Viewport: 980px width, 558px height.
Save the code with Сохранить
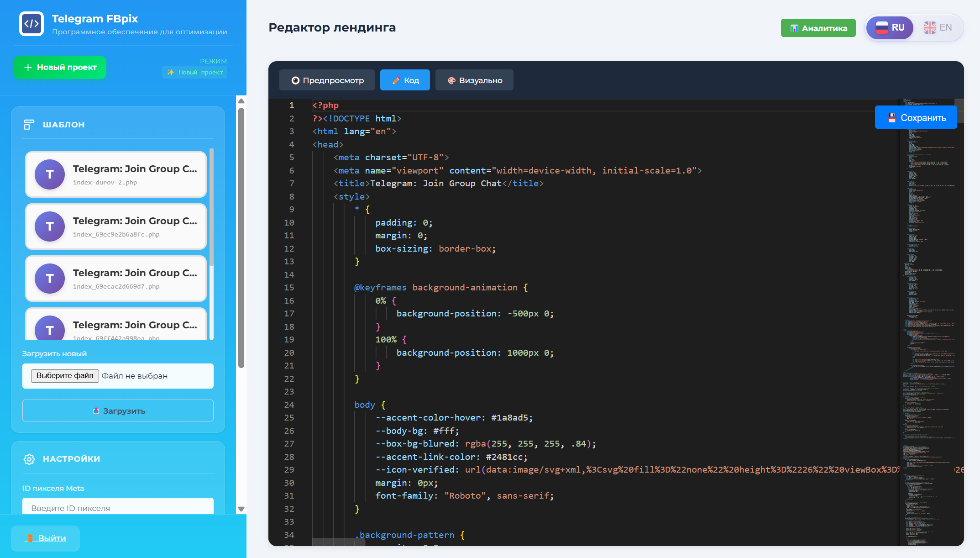pos(916,118)
